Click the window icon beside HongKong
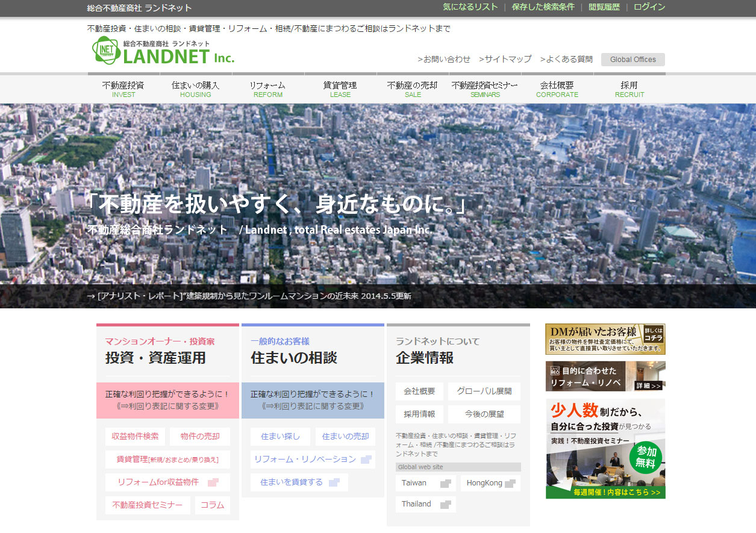This screenshot has width=756, height=533. pyautogui.click(x=510, y=484)
